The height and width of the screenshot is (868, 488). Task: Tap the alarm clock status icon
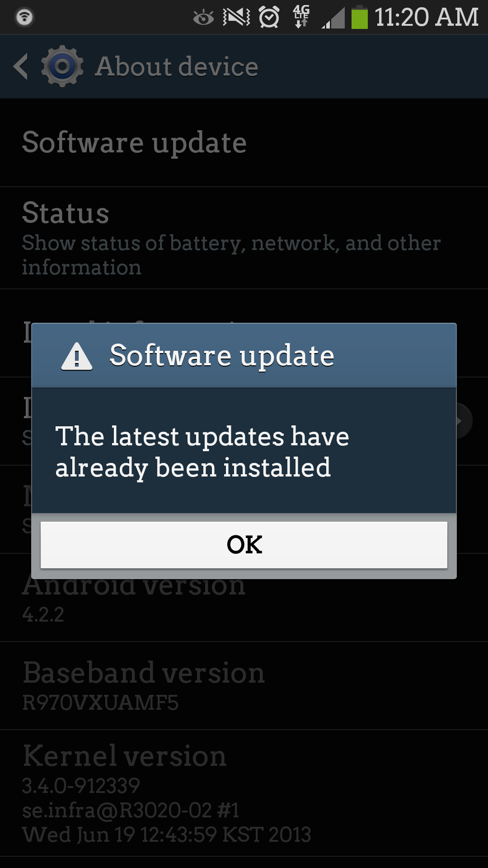point(269,17)
